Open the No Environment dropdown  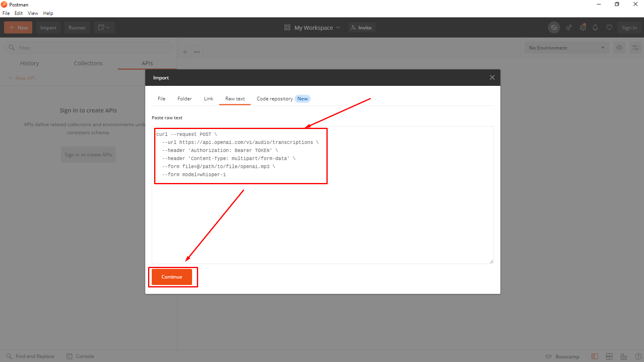point(567,48)
